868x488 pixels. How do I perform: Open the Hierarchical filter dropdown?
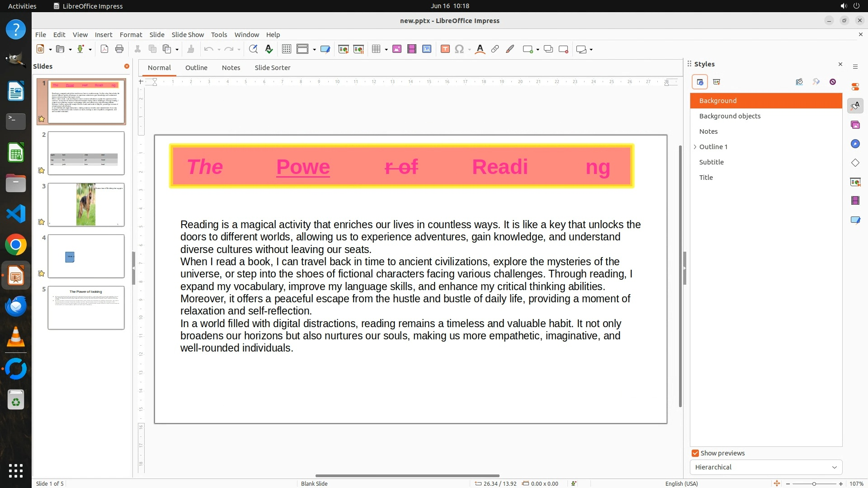point(766,467)
